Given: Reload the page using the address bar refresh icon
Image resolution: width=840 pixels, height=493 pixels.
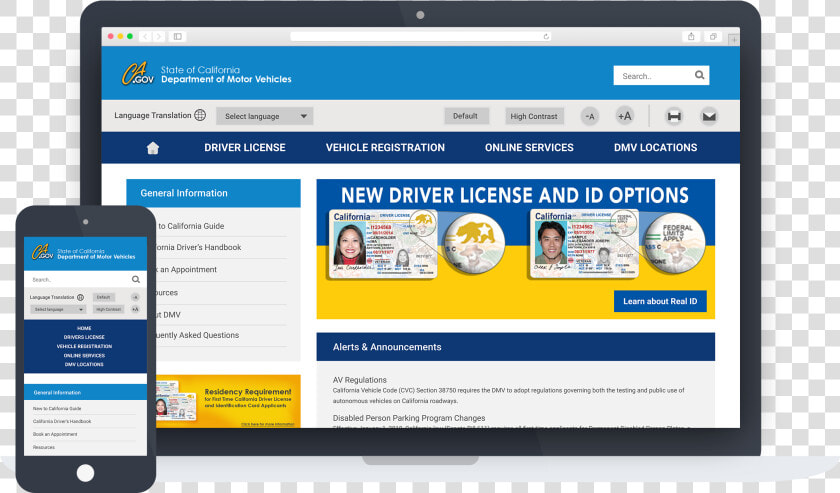Looking at the screenshot, I should click(x=546, y=36).
